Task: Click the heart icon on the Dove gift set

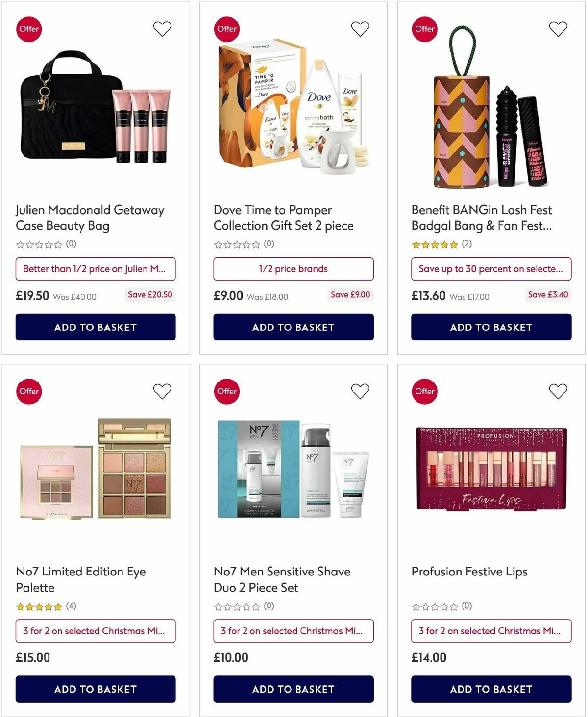Action: [x=360, y=28]
